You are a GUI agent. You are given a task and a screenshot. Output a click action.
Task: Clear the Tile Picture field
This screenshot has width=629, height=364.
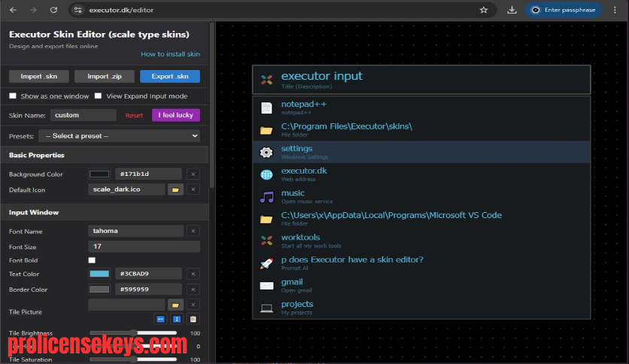tap(193, 305)
